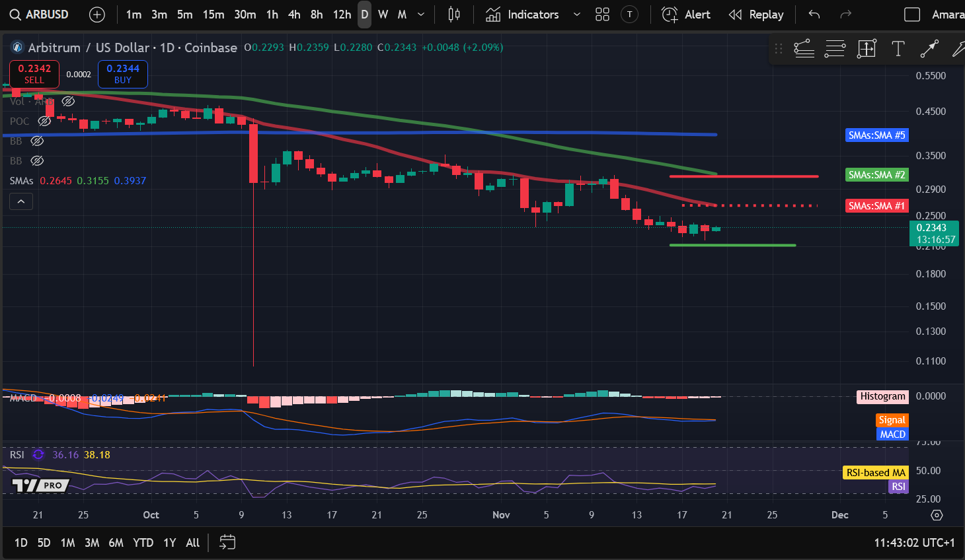965x560 pixels.
Task: Toggle visibility of the Vol indicator
Action: (68, 101)
